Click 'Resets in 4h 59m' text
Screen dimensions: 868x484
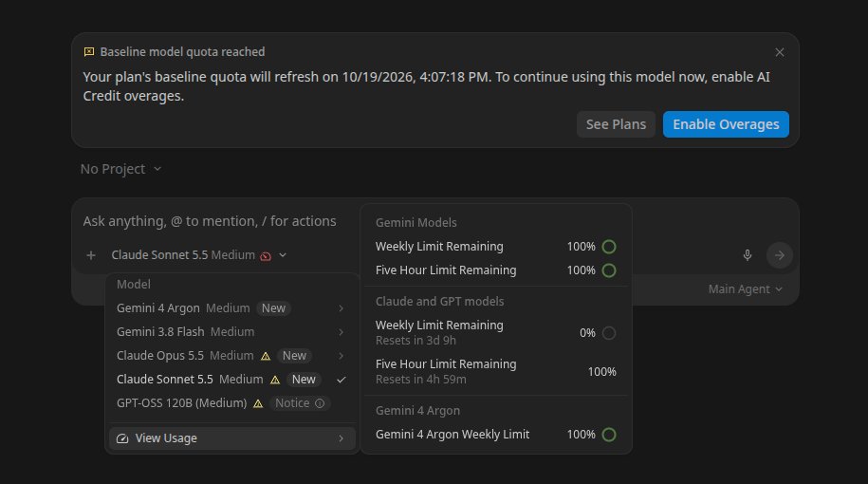pyautogui.click(x=420, y=380)
